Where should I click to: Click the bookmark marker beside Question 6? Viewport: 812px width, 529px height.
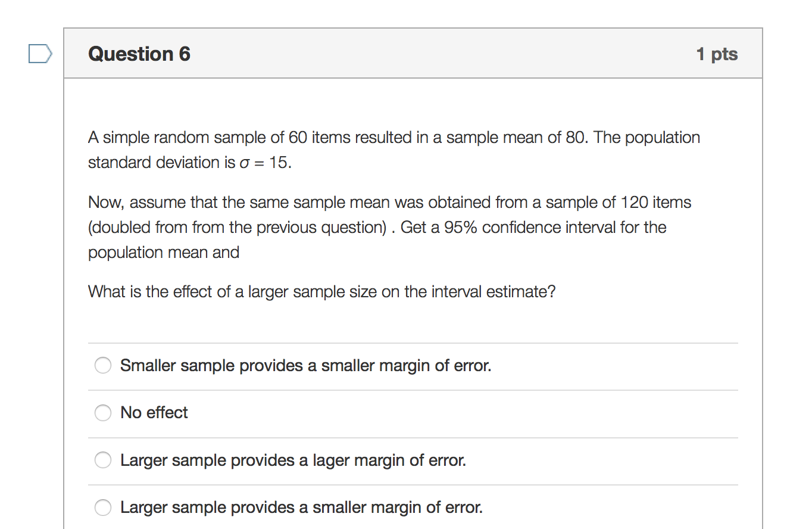(x=39, y=53)
